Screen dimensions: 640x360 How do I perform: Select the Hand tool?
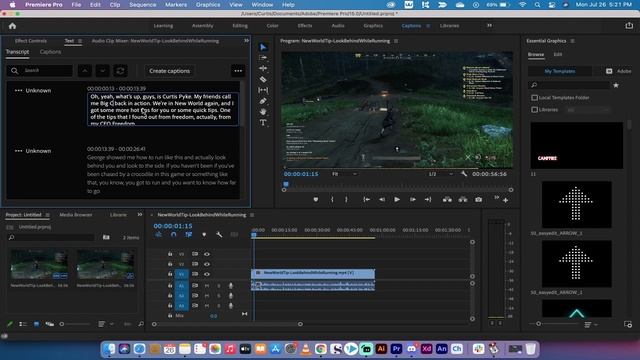click(x=263, y=111)
